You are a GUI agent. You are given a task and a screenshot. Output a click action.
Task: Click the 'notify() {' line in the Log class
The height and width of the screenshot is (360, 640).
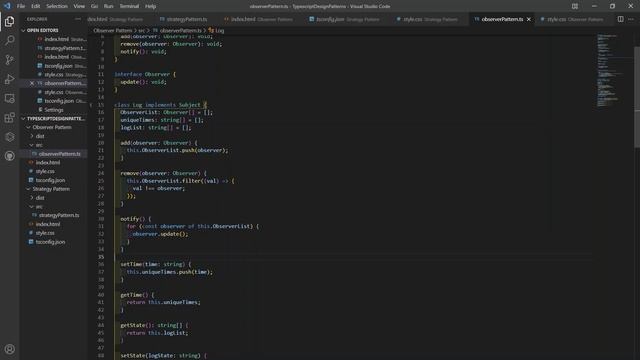point(136,219)
